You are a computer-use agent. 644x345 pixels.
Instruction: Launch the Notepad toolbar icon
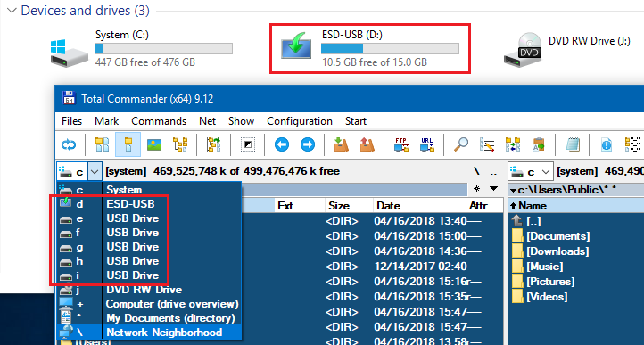click(x=573, y=144)
